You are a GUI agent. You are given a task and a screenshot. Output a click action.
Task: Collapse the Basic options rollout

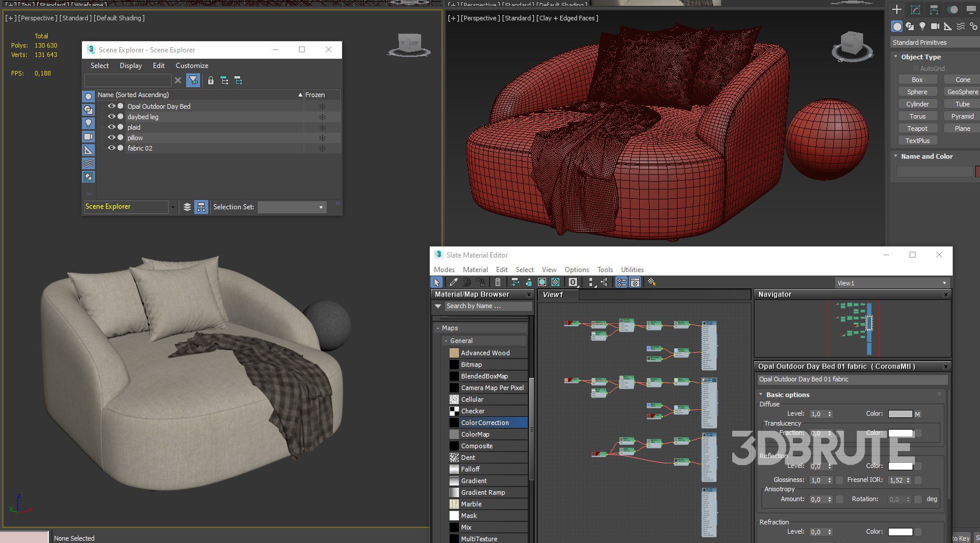pos(787,395)
